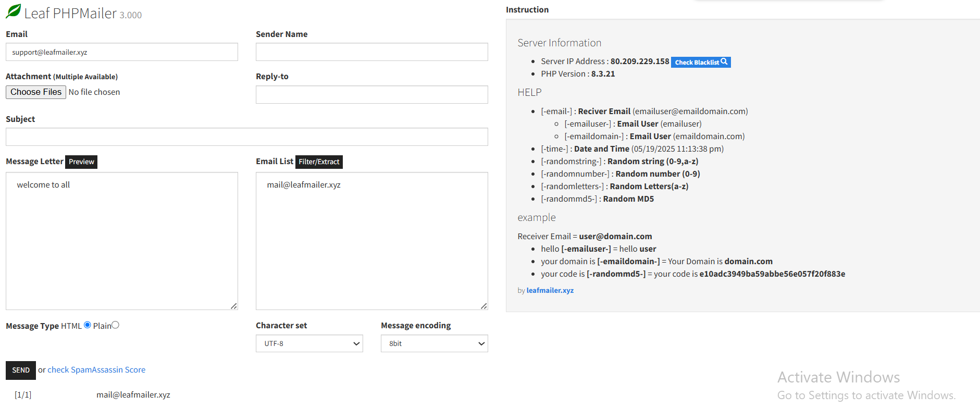Click Choose Files attachment button
Screen dimensions: 980x408
[x=36, y=92]
